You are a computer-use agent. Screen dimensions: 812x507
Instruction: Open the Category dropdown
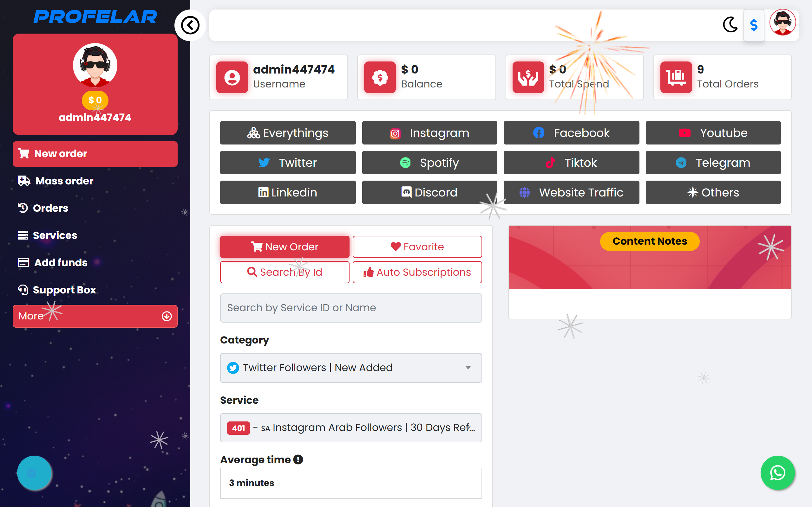[x=351, y=368]
